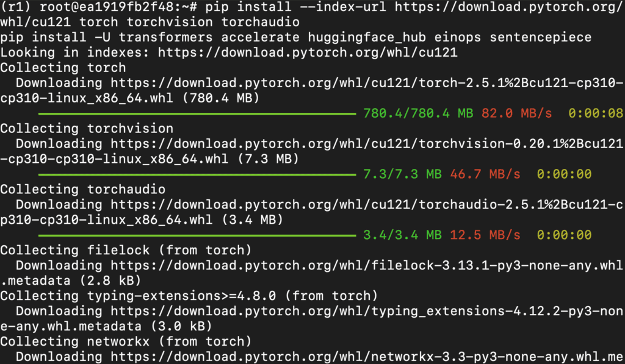Click the "12.5 MB/s" speed value
The width and height of the screenshot is (625, 364).
pyautogui.click(x=485, y=235)
